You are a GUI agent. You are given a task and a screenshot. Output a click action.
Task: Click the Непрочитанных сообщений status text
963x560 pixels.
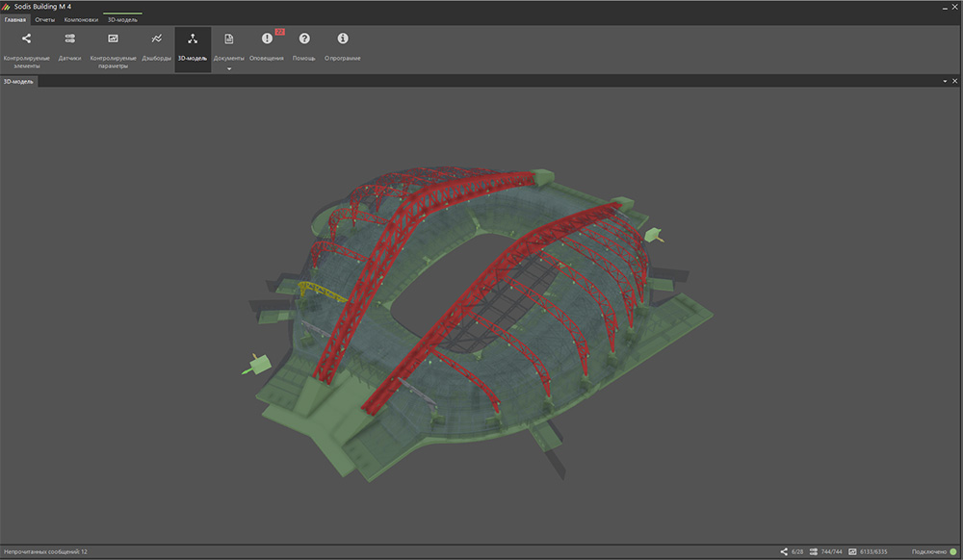[45, 552]
